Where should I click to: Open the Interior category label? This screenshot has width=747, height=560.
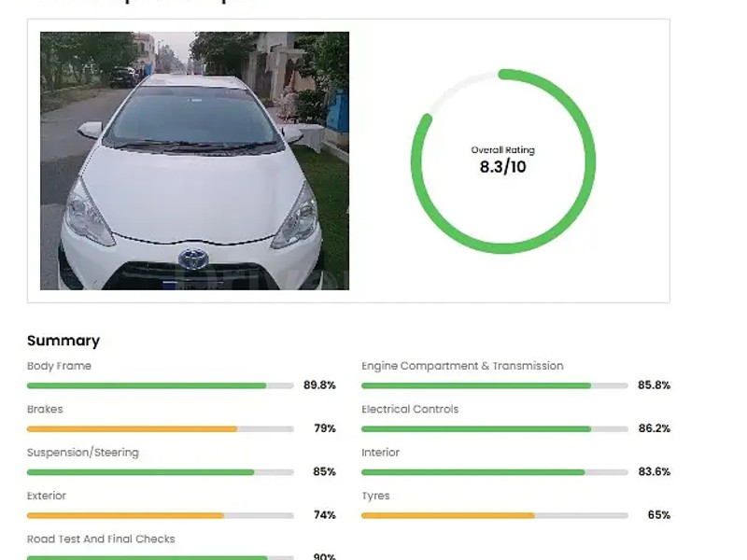[x=380, y=453]
